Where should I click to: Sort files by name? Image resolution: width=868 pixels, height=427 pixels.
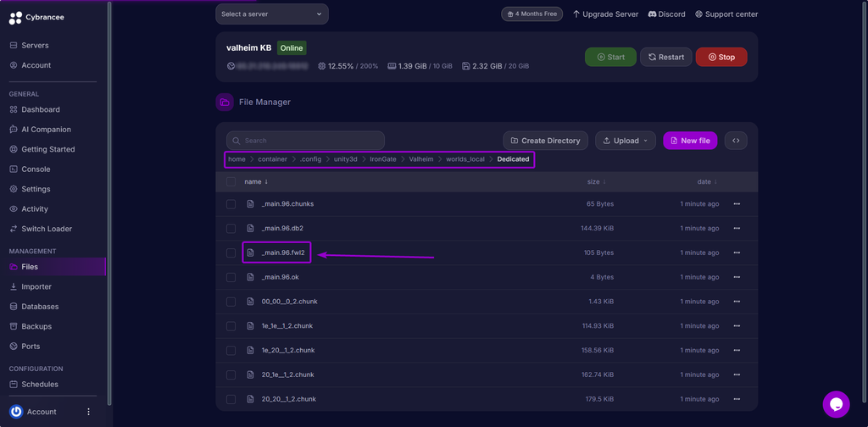(256, 181)
